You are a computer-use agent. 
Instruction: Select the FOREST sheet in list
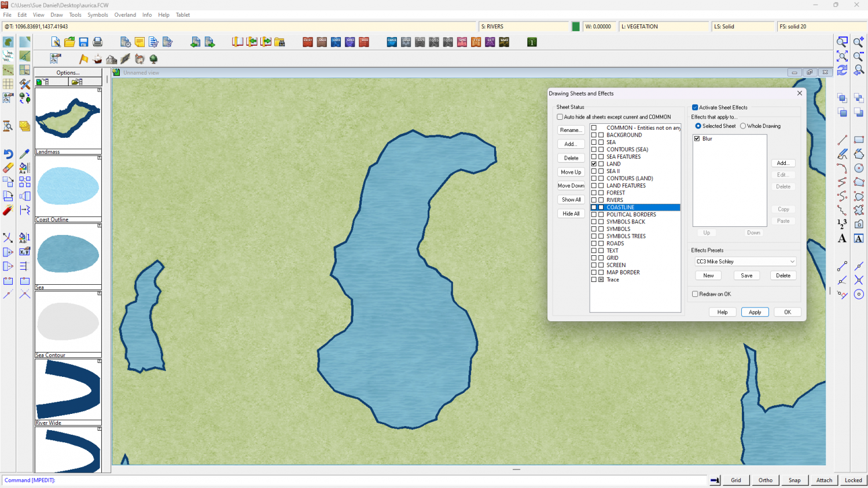(616, 193)
